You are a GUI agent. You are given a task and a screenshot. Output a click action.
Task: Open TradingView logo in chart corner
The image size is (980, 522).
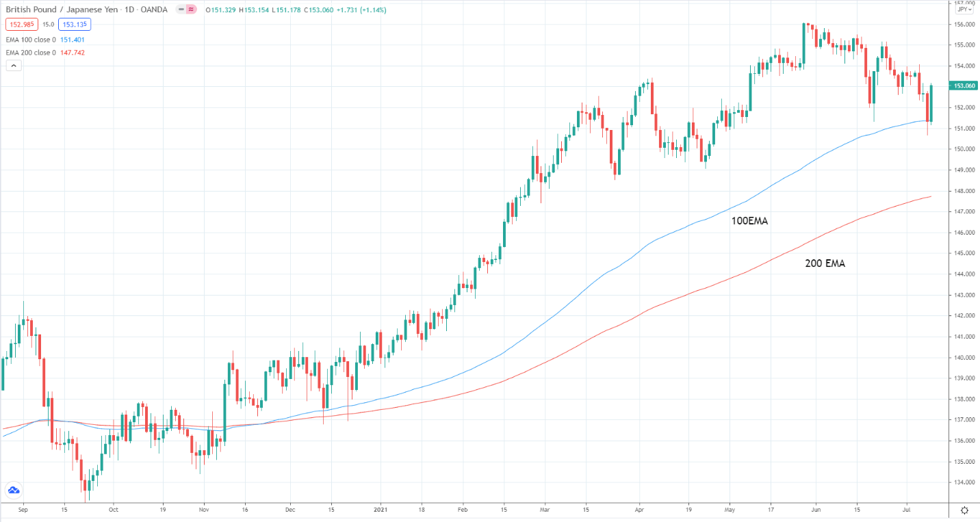click(x=14, y=490)
